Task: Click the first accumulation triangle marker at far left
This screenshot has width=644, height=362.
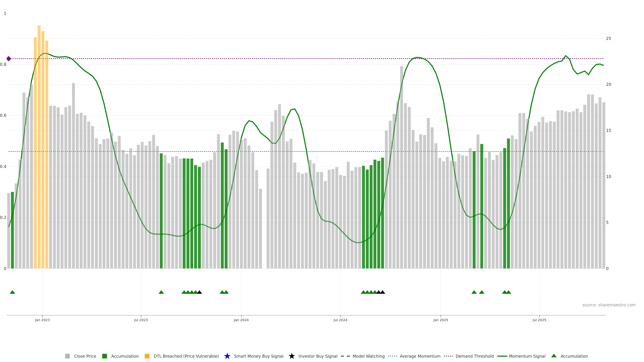Action: point(12,292)
